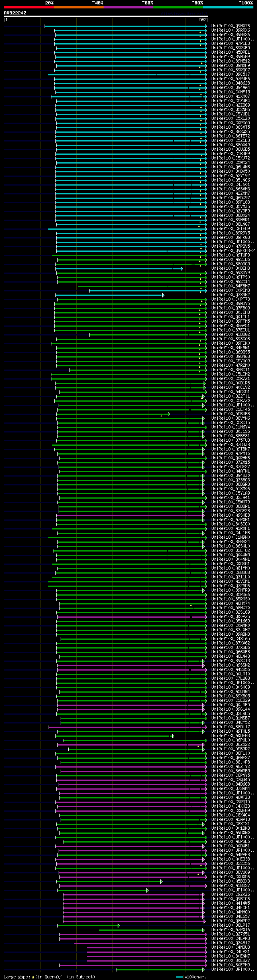Screen dimensions: 257x980
Task: Click the =100char. scale legend
Action: (191, 977)
